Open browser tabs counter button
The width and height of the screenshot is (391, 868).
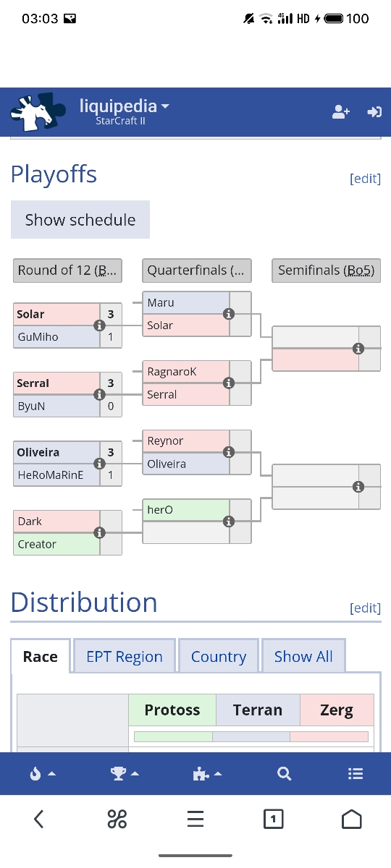[x=273, y=819]
